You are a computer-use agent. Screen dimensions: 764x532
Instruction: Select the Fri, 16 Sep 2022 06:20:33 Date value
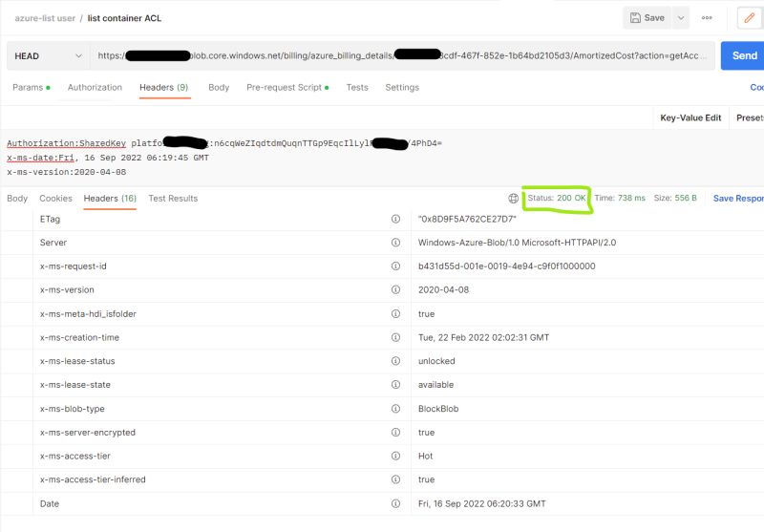[x=482, y=503]
